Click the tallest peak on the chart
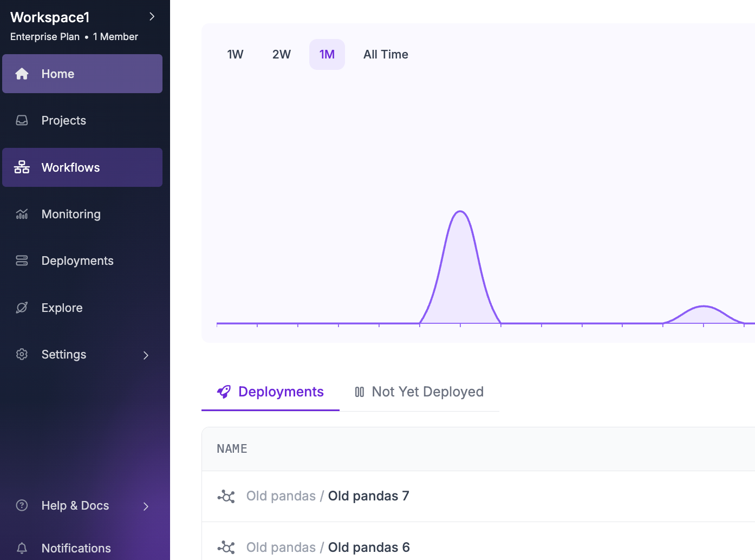This screenshot has height=560, width=755. point(460,212)
